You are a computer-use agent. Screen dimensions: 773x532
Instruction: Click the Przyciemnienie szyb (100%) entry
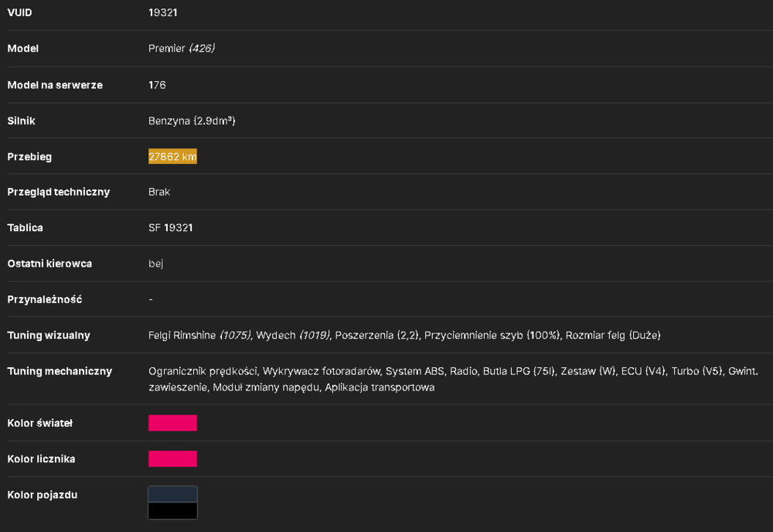pyautogui.click(x=492, y=336)
